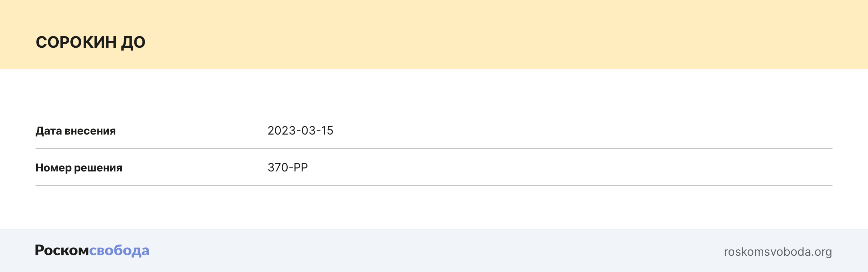This screenshot has height=272, width=868.
Task: Select the Дата внесения label
Action: pos(75,131)
